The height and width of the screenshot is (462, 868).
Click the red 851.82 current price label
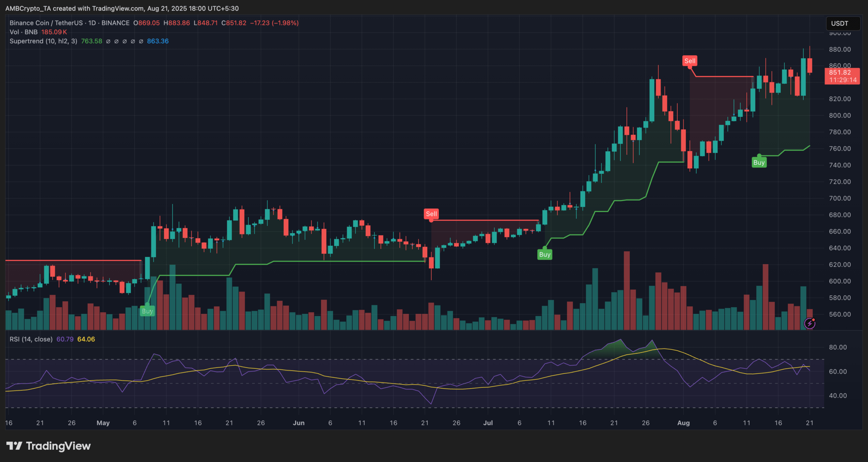coord(842,76)
